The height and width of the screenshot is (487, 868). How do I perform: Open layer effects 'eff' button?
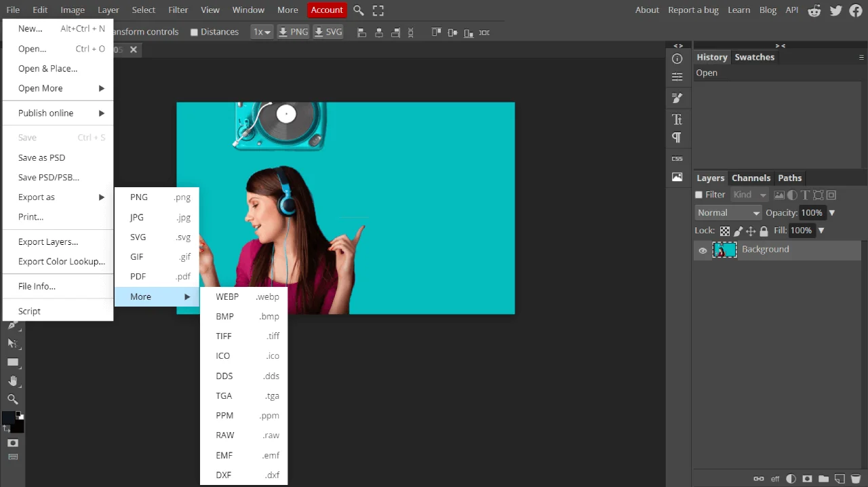pos(775,479)
